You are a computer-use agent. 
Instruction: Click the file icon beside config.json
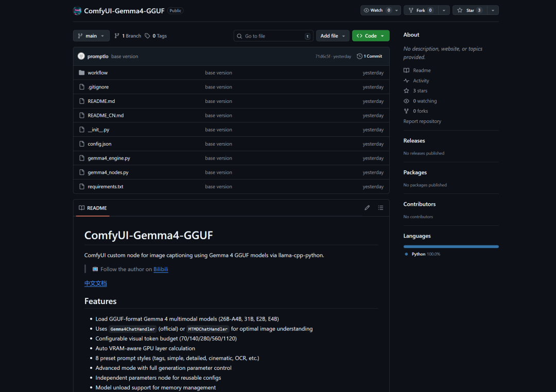82,144
